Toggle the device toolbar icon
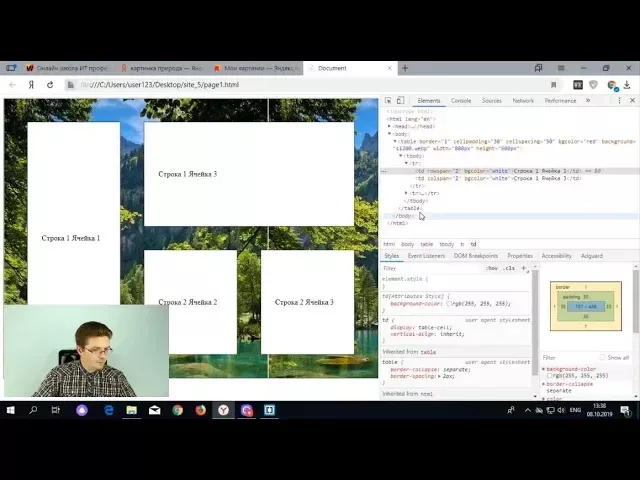The height and width of the screenshot is (480, 640). click(x=401, y=101)
